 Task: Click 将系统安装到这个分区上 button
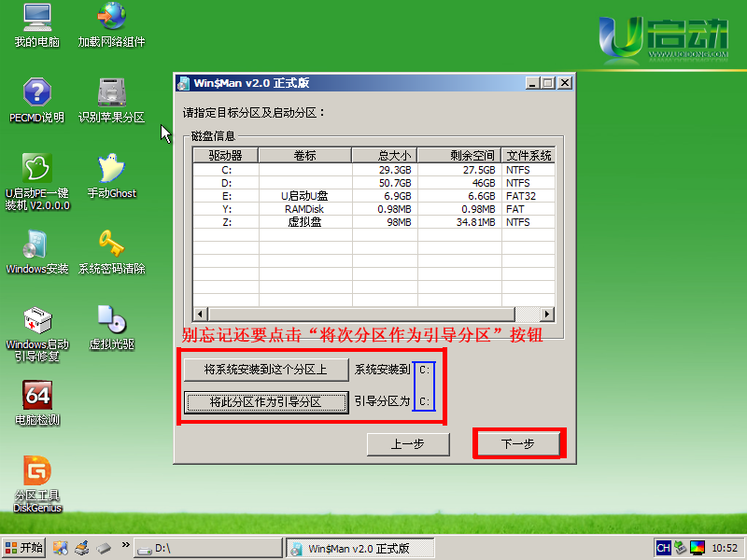266,370
